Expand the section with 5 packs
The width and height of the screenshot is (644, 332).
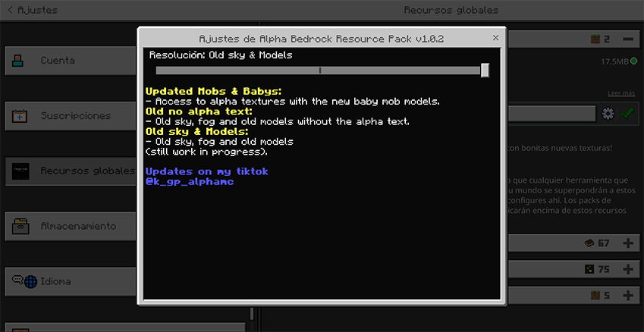click(628, 296)
